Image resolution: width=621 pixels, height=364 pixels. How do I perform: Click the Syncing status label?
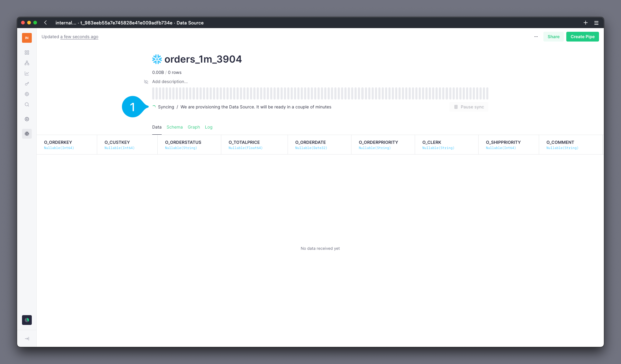click(x=166, y=107)
